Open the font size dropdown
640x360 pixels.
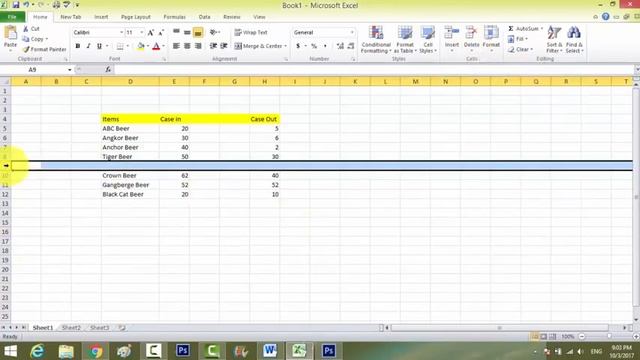[142, 32]
